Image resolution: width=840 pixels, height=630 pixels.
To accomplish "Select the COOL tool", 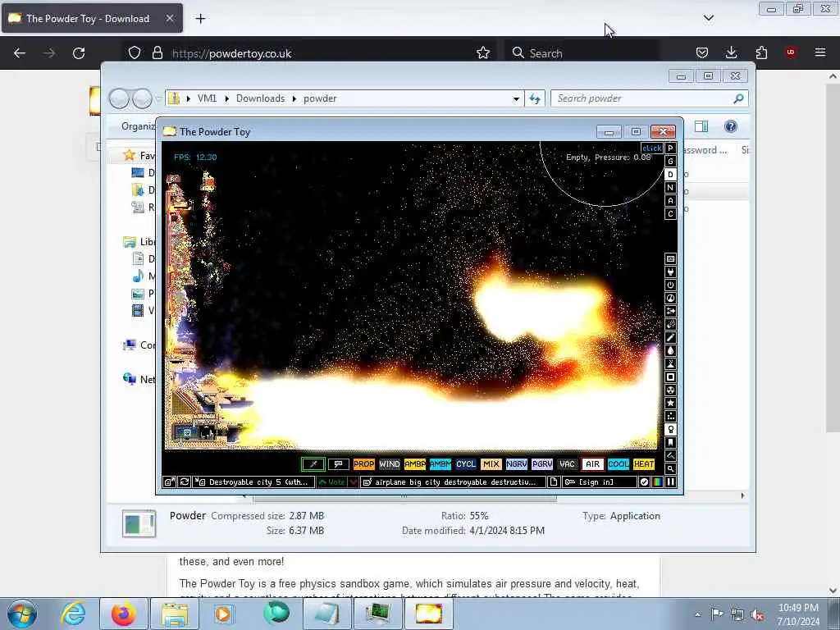I will click(619, 464).
